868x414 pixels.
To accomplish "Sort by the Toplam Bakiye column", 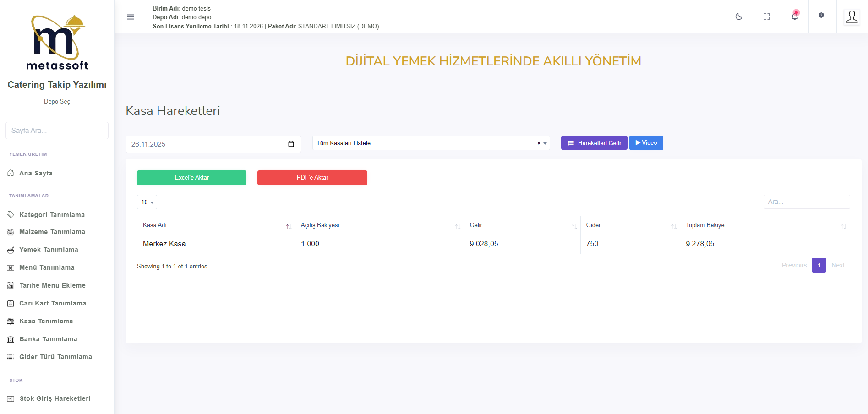I will pyautogui.click(x=764, y=225).
